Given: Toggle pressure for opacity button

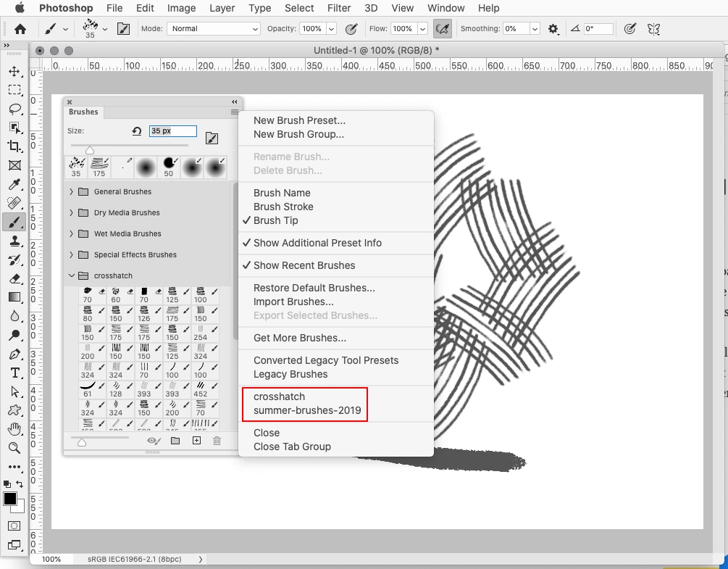Looking at the screenshot, I should pos(351,29).
